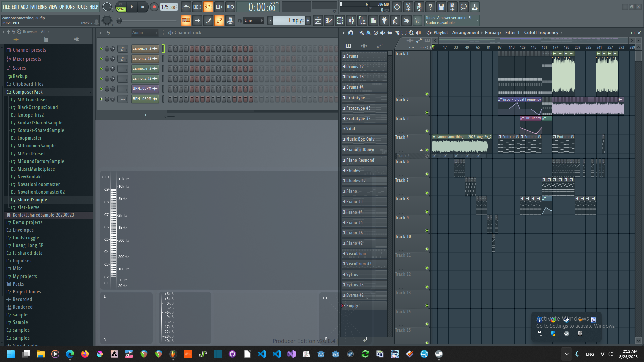
Task: Open the mixer from the toolbar
Action: [x=351, y=21]
